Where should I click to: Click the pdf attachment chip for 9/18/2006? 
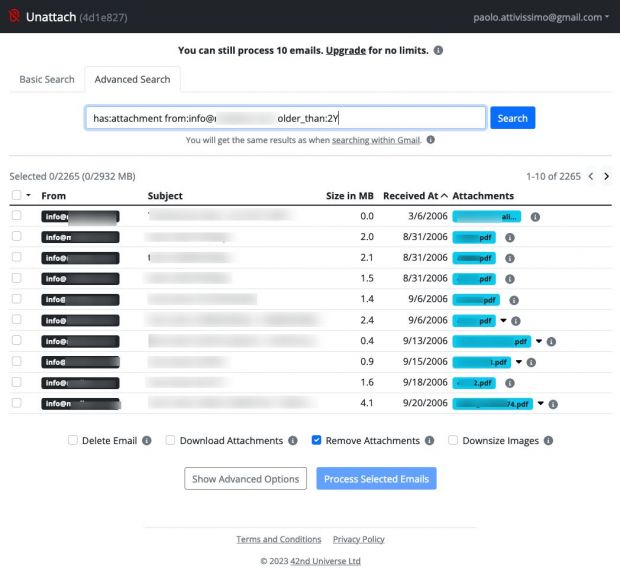click(474, 383)
